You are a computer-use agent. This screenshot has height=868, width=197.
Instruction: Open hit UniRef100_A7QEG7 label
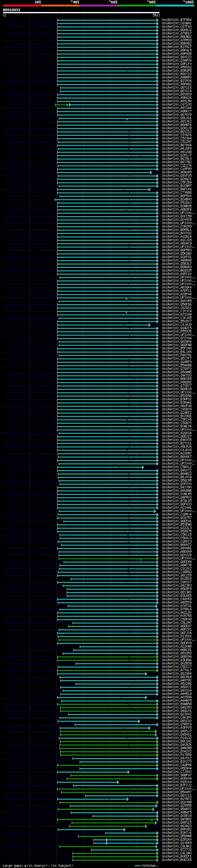[x=177, y=33]
